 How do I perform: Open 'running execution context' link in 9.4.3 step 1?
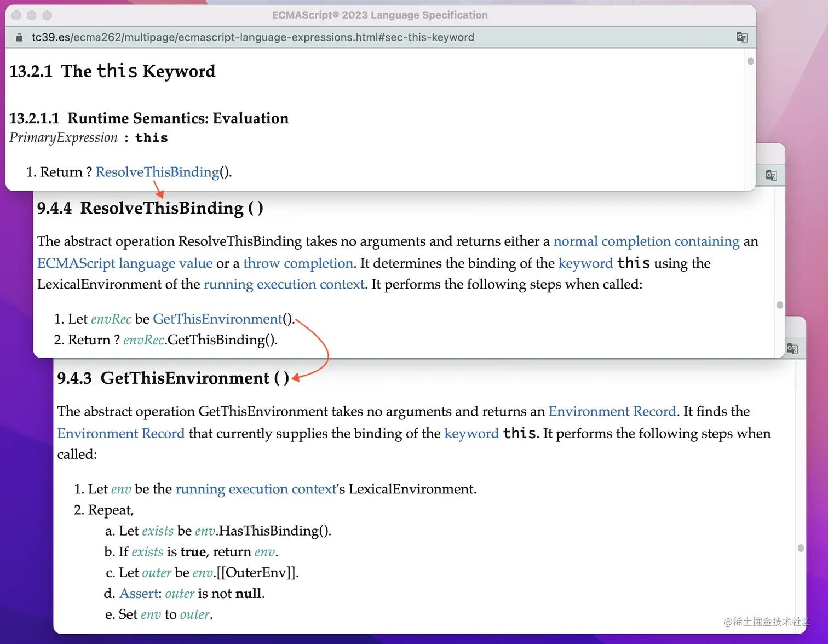[x=256, y=489]
